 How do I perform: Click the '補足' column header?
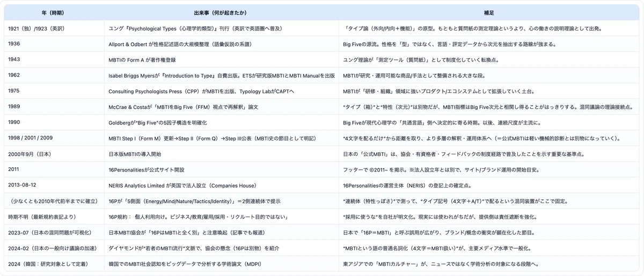click(489, 12)
